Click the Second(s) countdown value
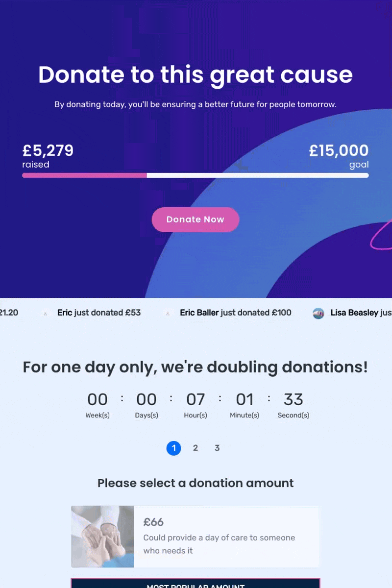The width and height of the screenshot is (392, 588). (294, 400)
